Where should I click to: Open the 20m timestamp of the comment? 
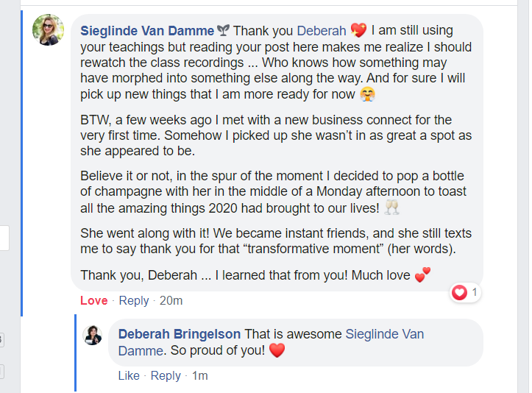(171, 300)
